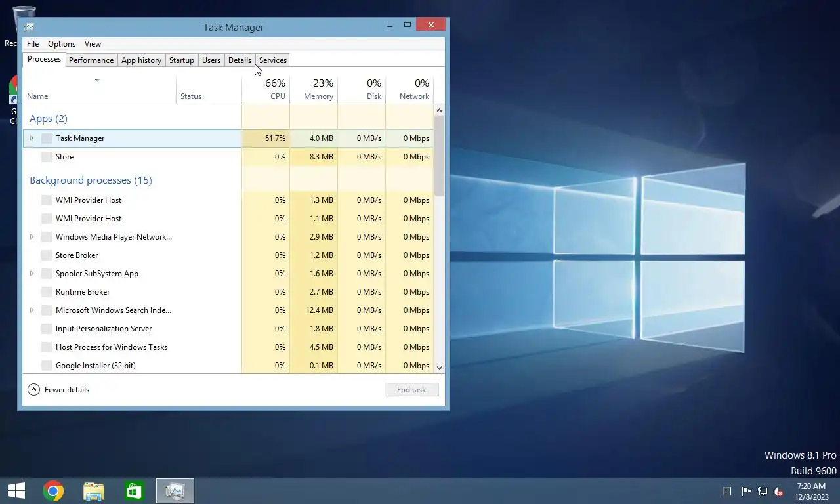Viewport: 840px width, 504px height.
Task: Click the Spooler SubSystem App icon
Action: (47, 274)
